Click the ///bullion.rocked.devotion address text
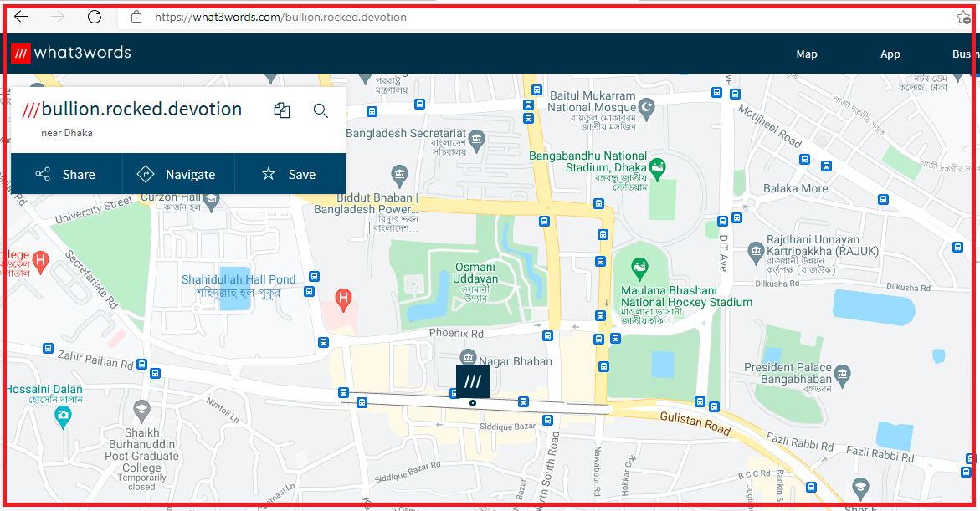The height and width of the screenshot is (511, 980). tap(132, 110)
